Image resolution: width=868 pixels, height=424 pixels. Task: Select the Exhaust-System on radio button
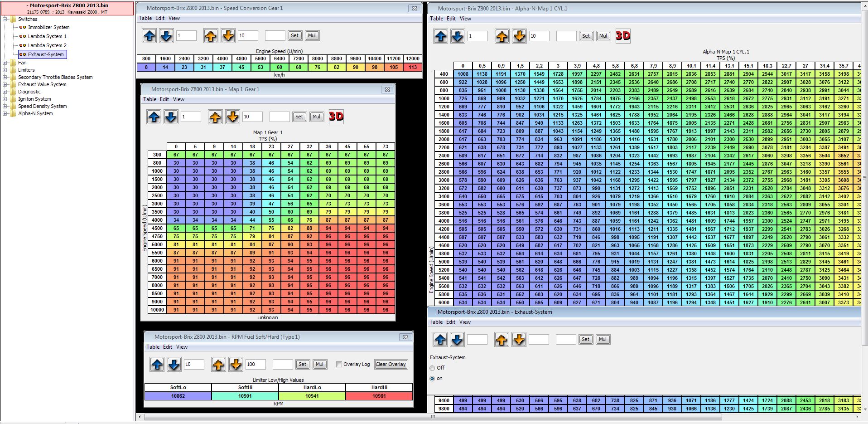pyautogui.click(x=432, y=379)
